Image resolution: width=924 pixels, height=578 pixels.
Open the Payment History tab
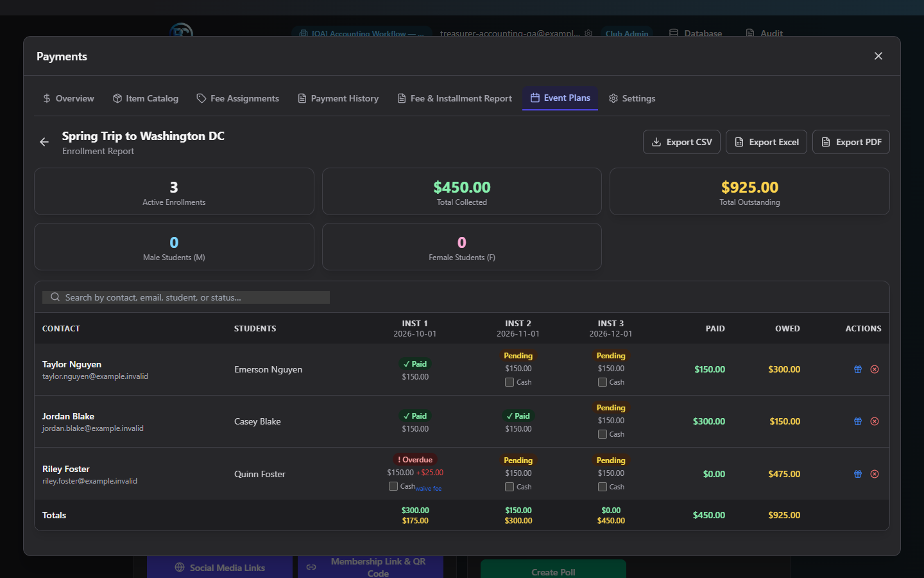tap(338, 98)
